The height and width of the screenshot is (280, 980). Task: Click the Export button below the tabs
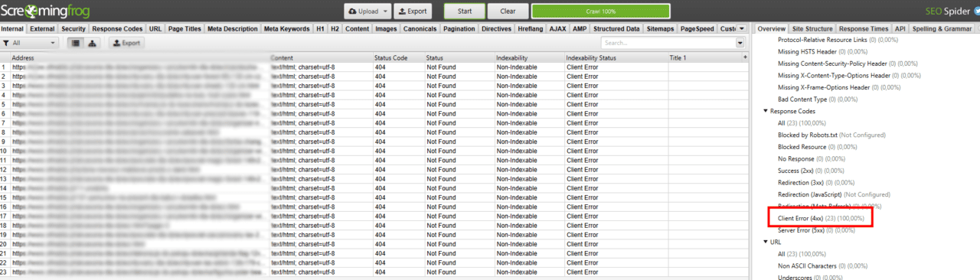[127, 43]
